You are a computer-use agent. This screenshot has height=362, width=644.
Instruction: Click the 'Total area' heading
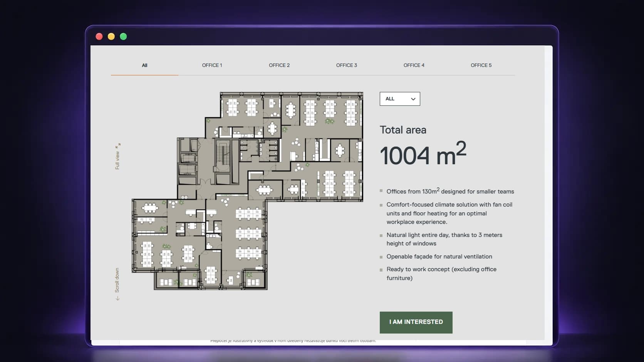(403, 130)
